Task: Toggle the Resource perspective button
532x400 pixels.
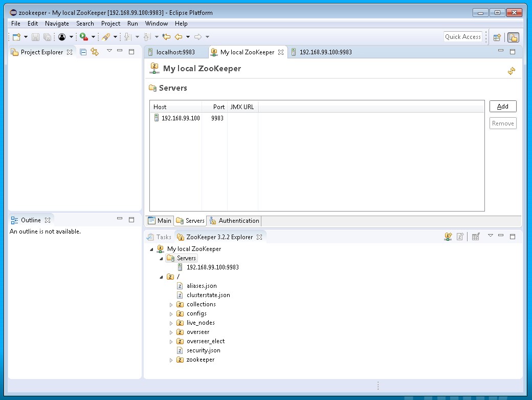Action: (x=513, y=37)
